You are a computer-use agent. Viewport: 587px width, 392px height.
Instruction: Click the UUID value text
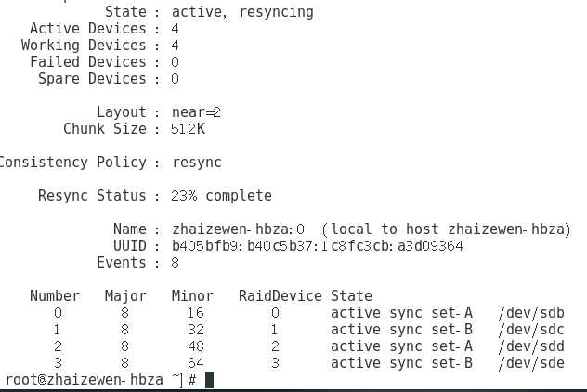coord(317,246)
